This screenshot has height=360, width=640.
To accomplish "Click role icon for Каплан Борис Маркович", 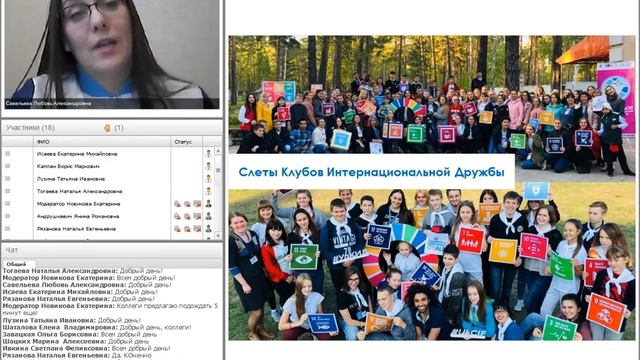I will tap(208, 166).
